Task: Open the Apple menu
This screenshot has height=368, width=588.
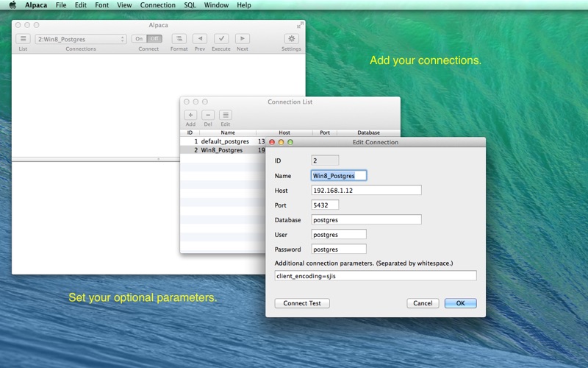Action: click(12, 5)
